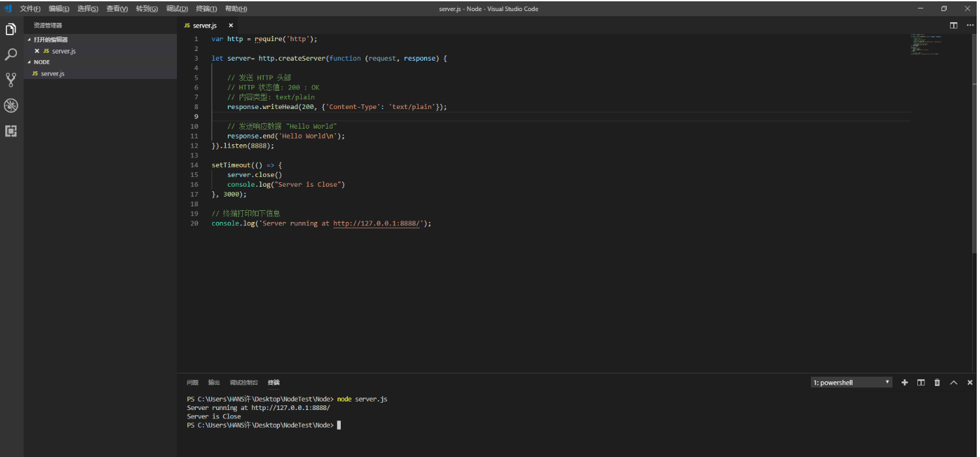The image size is (980, 457).
Task: Open the Explorer view in activity bar
Action: click(x=11, y=29)
